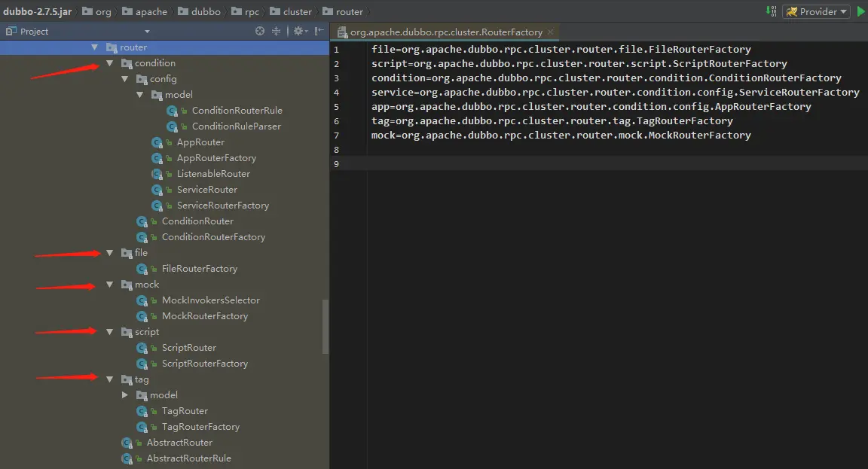Collapse the file package
Screen dimensions: 868x469
(109, 253)
